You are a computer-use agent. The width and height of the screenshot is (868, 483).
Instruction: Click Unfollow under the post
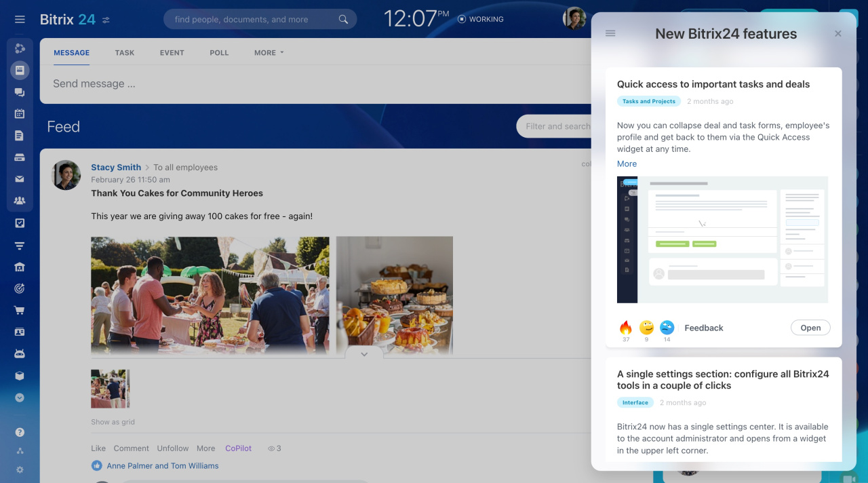click(173, 448)
